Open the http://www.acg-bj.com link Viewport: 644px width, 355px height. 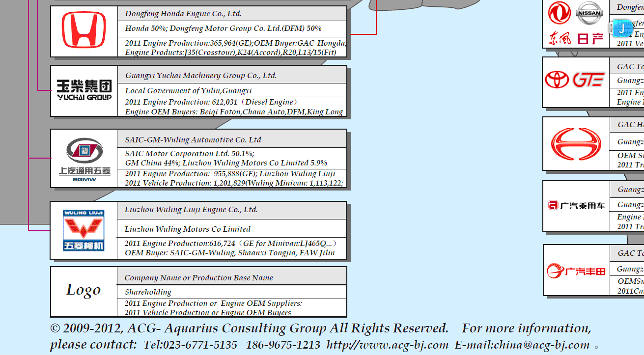click(x=388, y=345)
